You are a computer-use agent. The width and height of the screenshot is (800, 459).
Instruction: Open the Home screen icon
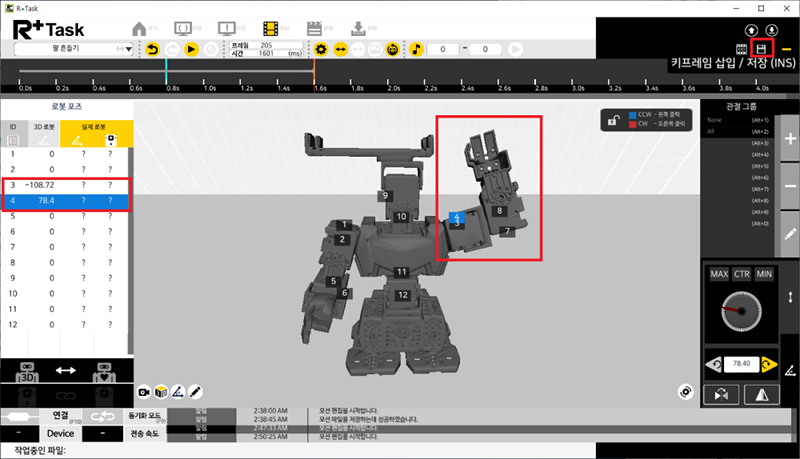click(x=140, y=28)
